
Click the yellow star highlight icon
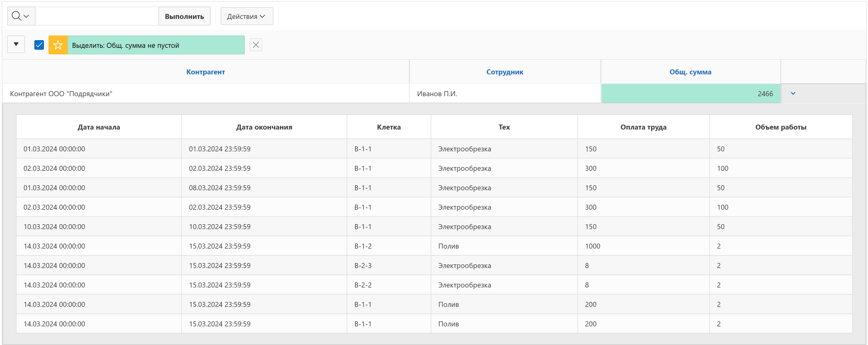point(58,45)
